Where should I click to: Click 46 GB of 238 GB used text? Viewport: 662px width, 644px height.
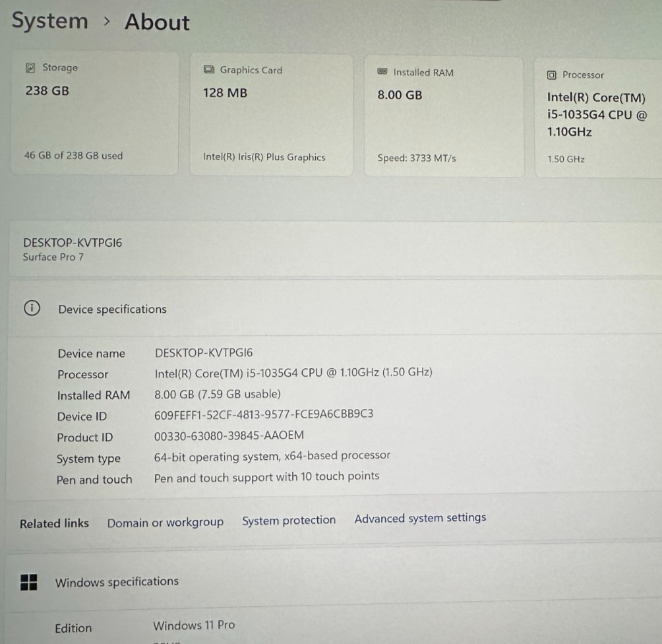[x=73, y=155]
